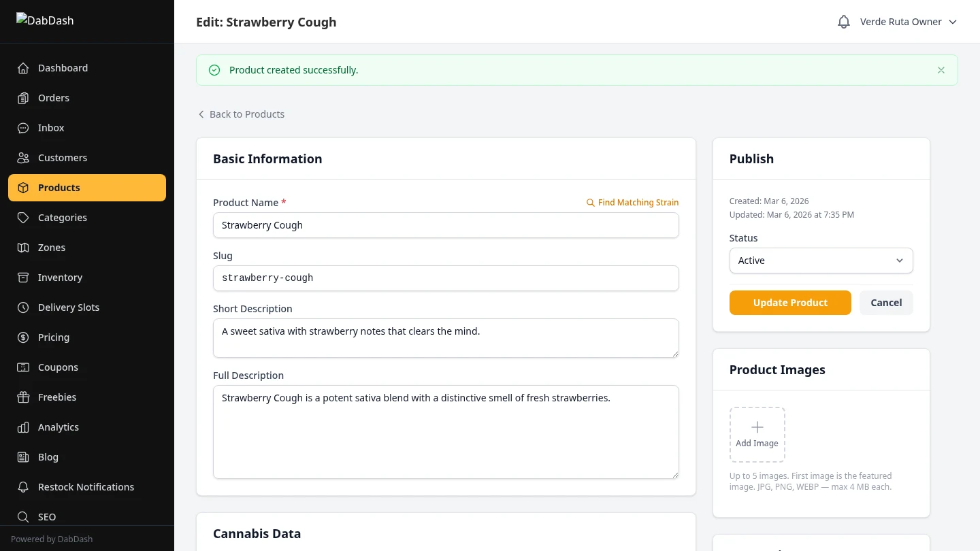Go to the Zones page

52,247
